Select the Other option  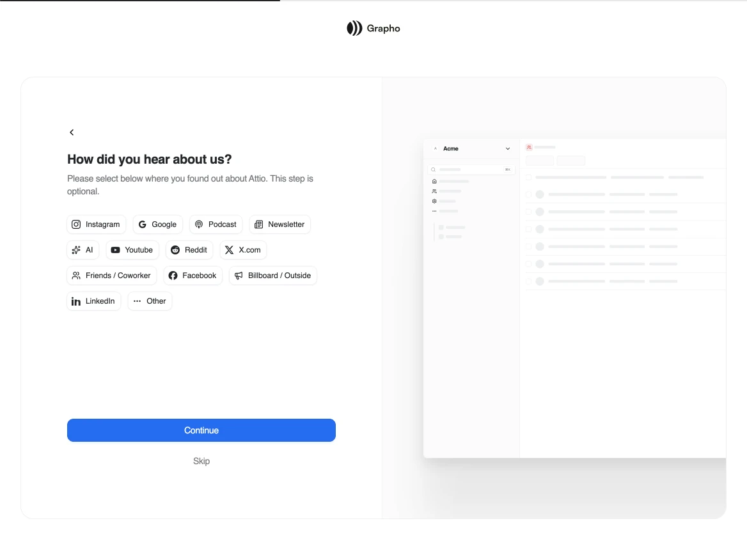pyautogui.click(x=150, y=301)
